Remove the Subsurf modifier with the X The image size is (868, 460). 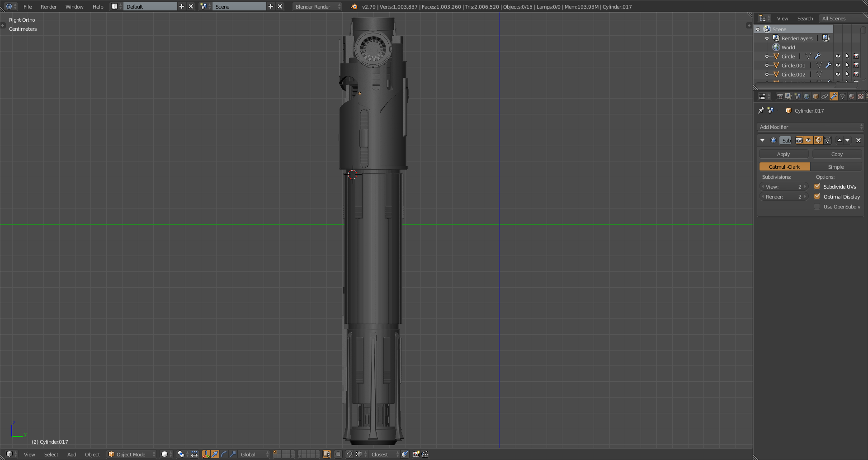(859, 140)
